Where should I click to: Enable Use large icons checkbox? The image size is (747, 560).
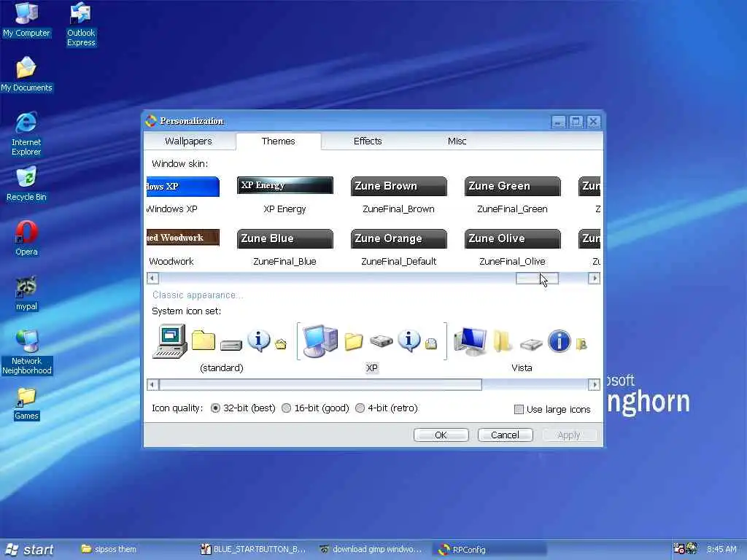coord(519,410)
